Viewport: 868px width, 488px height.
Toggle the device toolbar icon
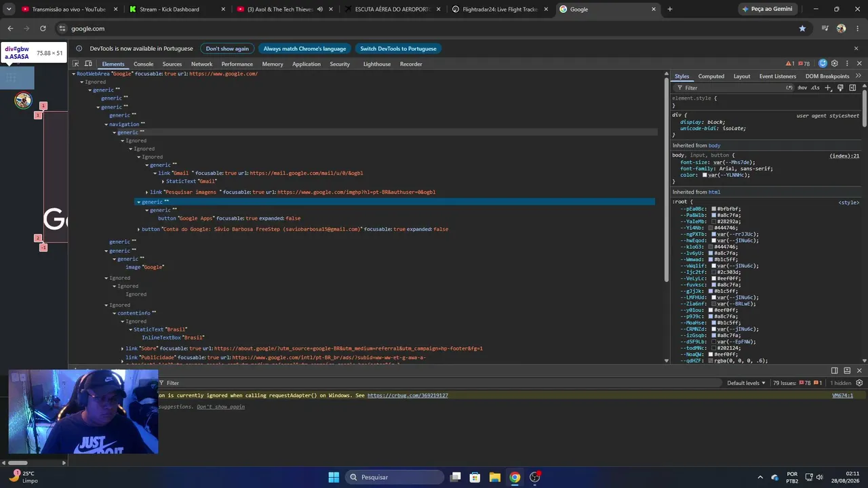click(87, 64)
